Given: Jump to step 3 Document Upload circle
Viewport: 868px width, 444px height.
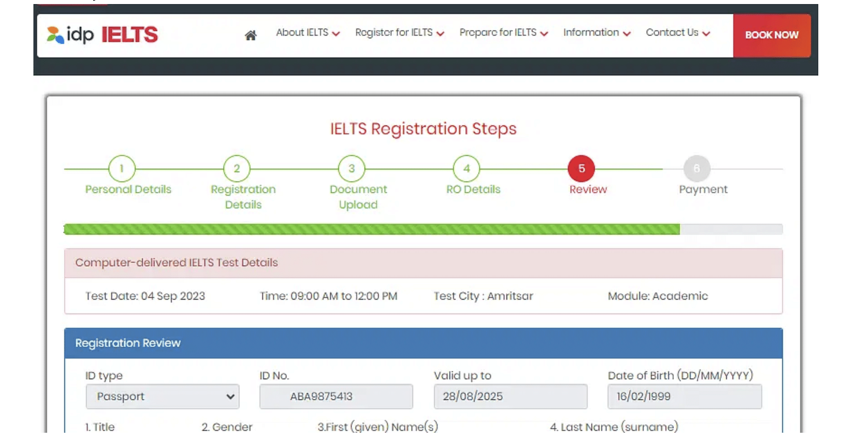Looking at the screenshot, I should (351, 169).
